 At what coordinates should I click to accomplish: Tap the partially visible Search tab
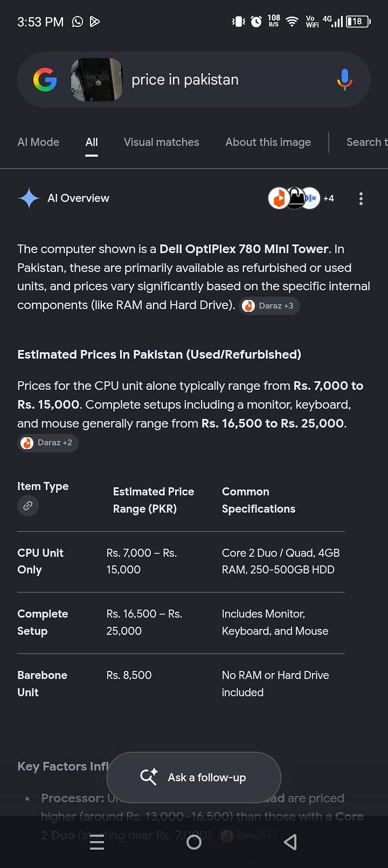tap(367, 142)
